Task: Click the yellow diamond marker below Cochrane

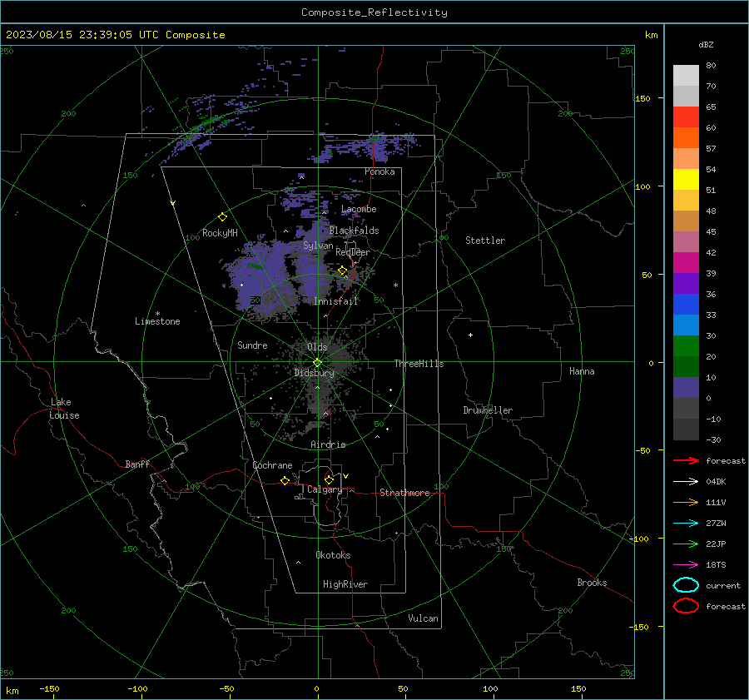Action: pos(285,480)
